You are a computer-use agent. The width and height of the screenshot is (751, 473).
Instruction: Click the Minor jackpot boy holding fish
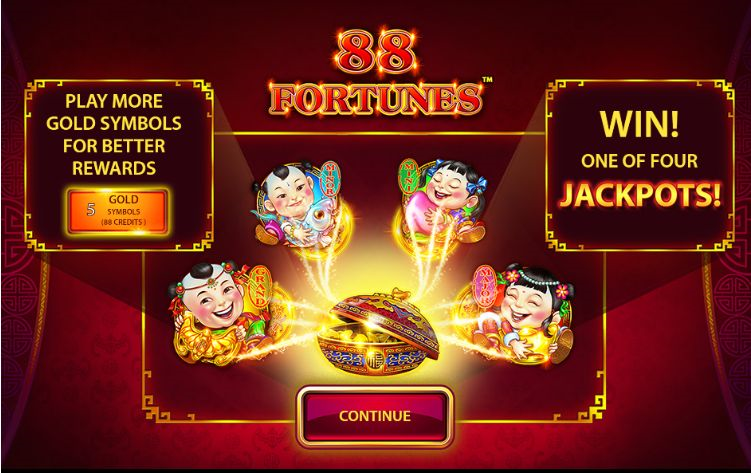pyautogui.click(x=295, y=205)
